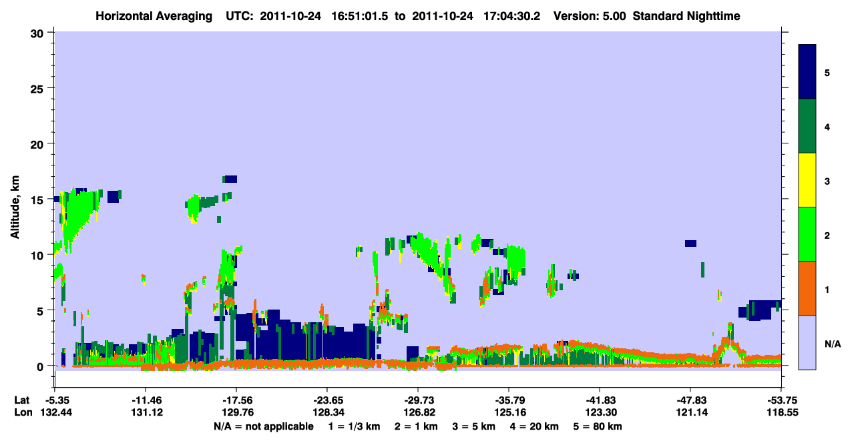The image size is (868, 445).
Task: Click the y-axis tick label 25
Action: pyautogui.click(x=38, y=88)
